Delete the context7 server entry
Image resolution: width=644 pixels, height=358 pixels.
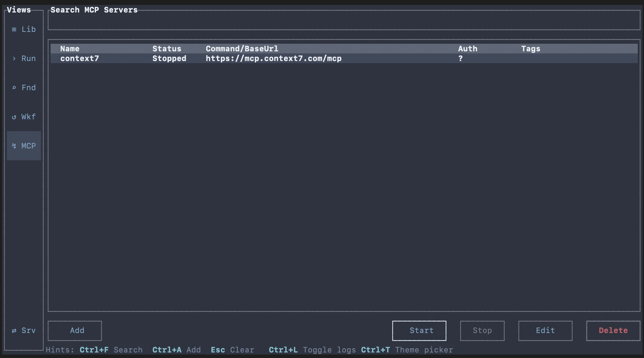(612, 331)
